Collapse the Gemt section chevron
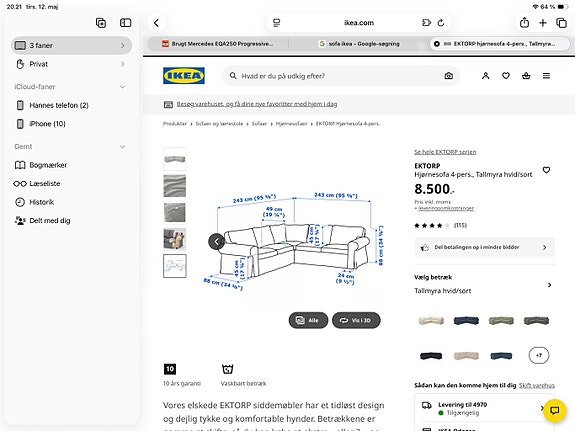 pyautogui.click(x=122, y=147)
